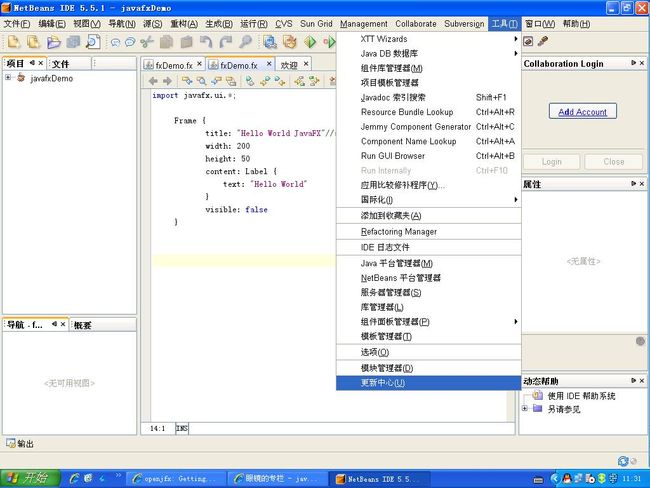Click the Open Project folder icon
The width and height of the screenshot is (650, 488).
click(x=53, y=41)
